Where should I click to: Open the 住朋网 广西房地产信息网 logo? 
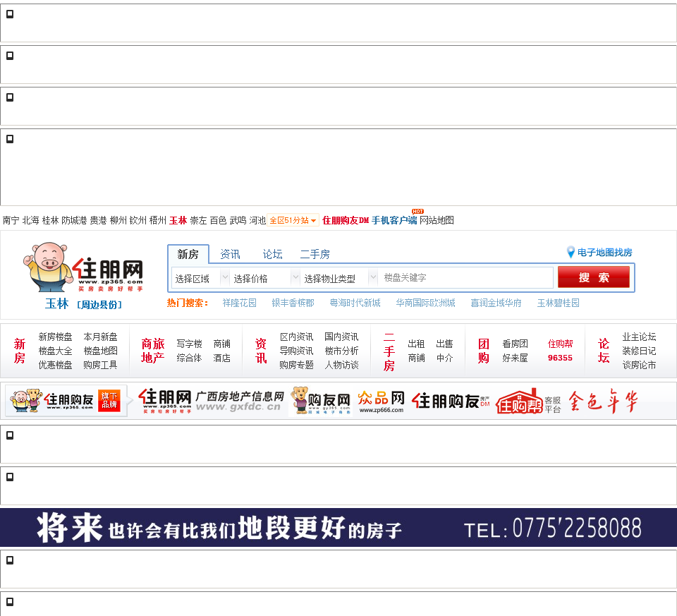click(x=211, y=401)
